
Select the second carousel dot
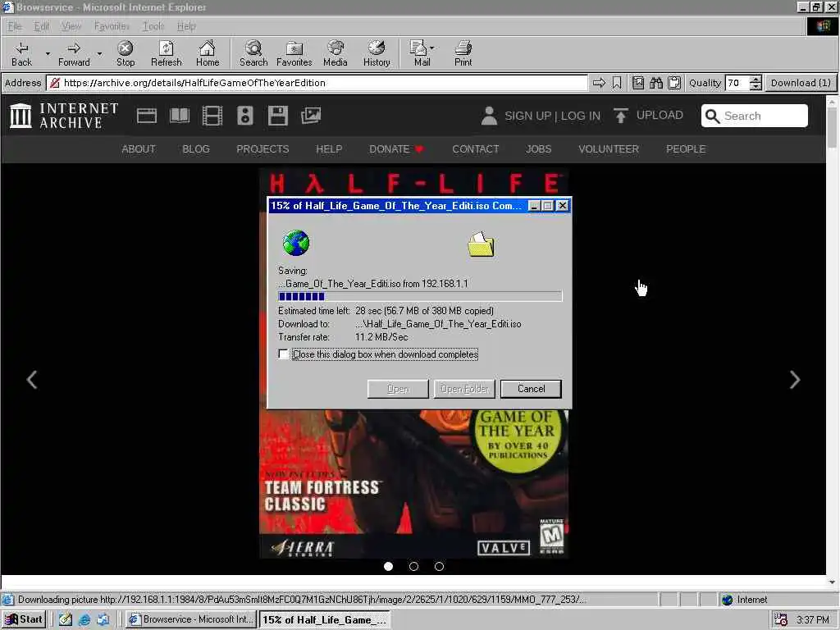413,566
